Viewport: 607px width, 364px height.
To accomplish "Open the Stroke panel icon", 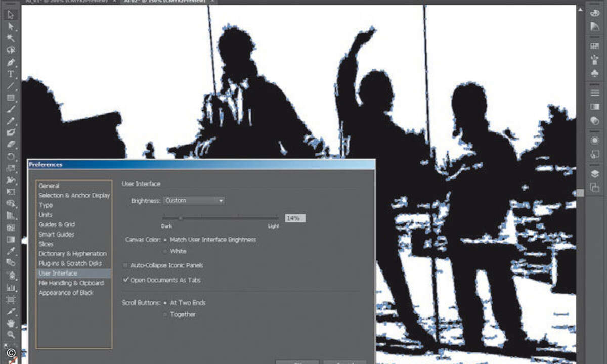I will (x=595, y=93).
